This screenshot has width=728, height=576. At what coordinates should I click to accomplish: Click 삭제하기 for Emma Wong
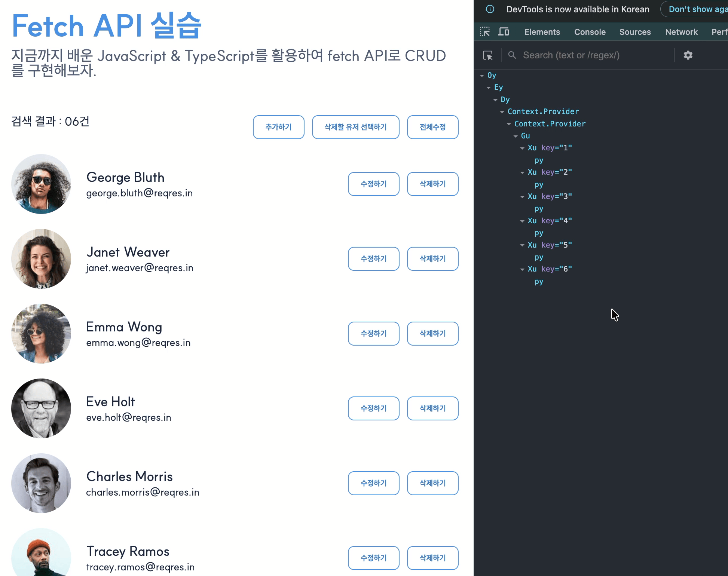(x=432, y=334)
